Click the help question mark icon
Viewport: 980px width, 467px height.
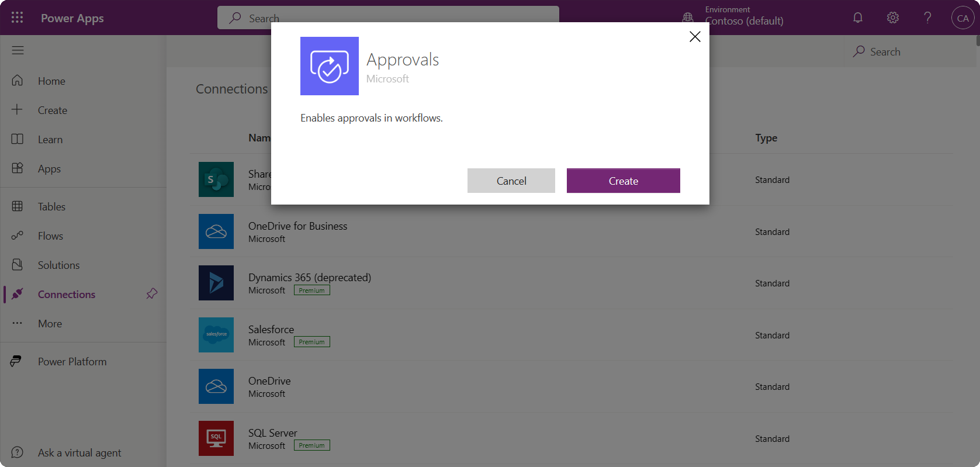click(927, 18)
